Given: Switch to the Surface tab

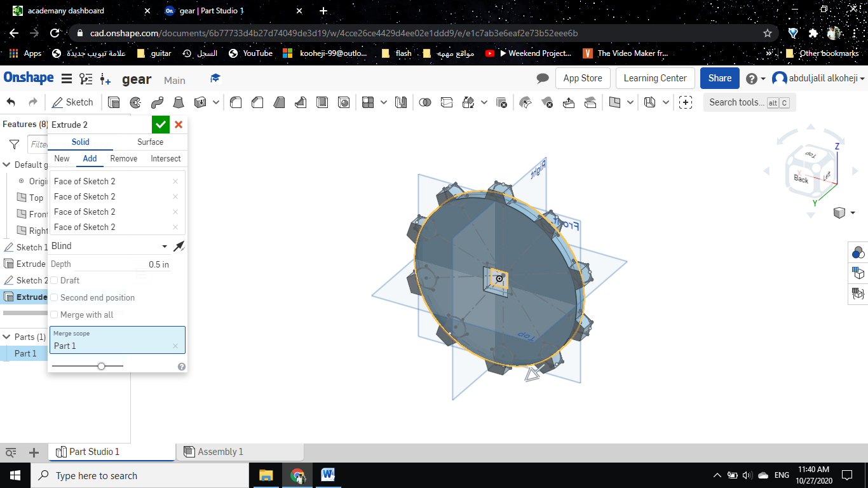Looking at the screenshot, I should point(150,142).
